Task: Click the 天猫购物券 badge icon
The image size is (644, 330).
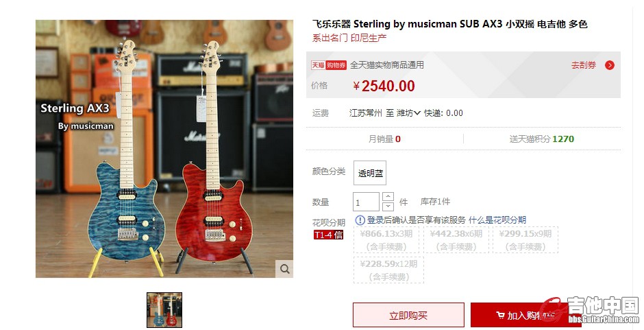Action: tap(329, 65)
